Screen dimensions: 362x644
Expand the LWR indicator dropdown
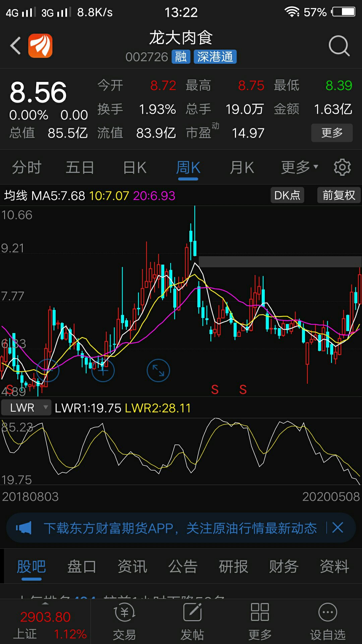coord(26,408)
